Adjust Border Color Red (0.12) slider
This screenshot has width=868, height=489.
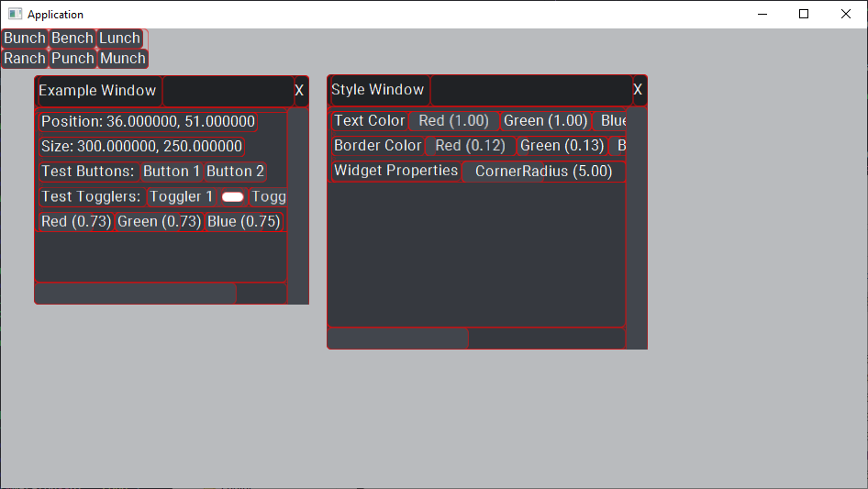(471, 146)
